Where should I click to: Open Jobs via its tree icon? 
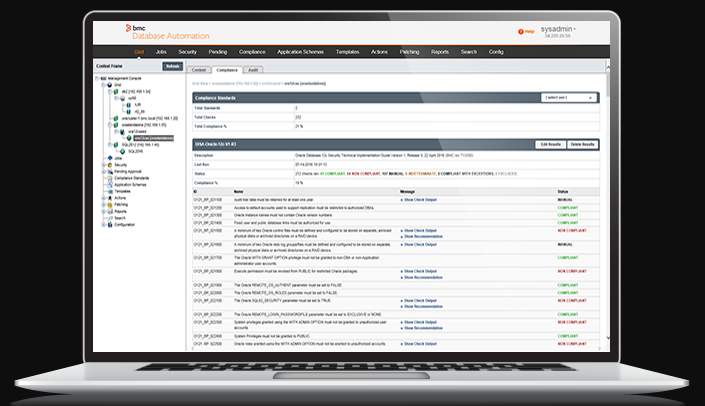click(x=110, y=158)
